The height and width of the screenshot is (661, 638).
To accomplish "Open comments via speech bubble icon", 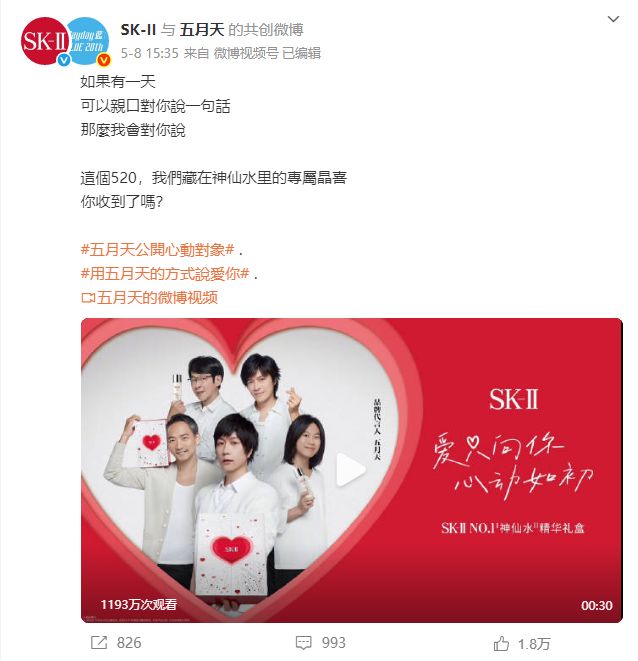I will pos(304,643).
